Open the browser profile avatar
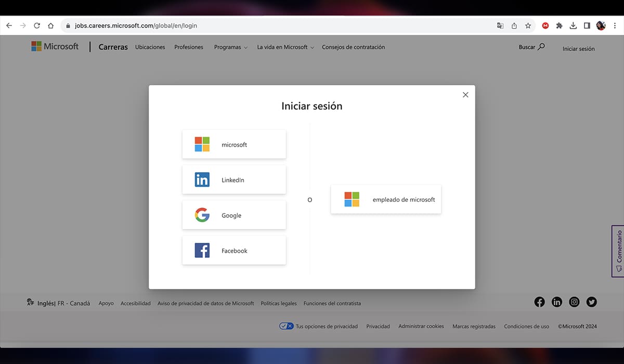Viewport: 624px width, 364px height. 601,25
